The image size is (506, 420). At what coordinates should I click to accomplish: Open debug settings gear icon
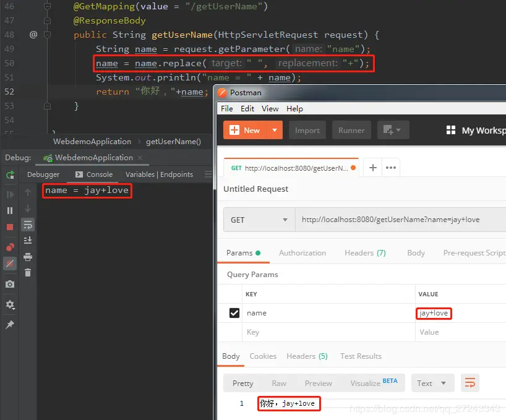pos(10,304)
